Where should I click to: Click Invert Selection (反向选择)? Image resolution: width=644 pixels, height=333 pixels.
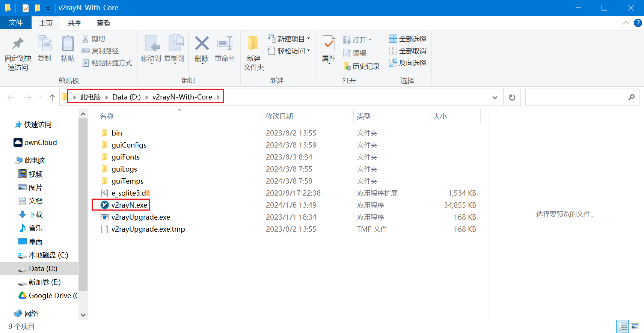pyautogui.click(x=408, y=63)
